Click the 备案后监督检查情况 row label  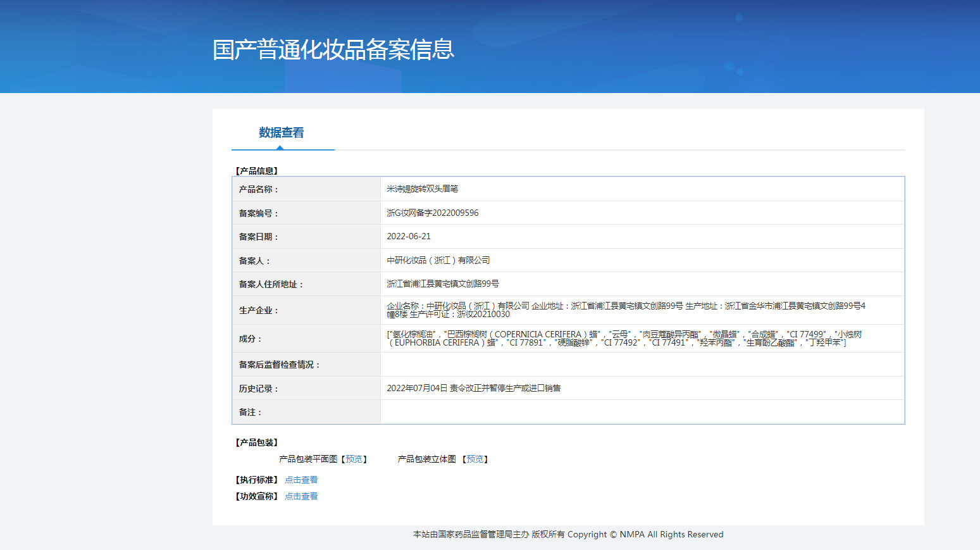click(279, 365)
